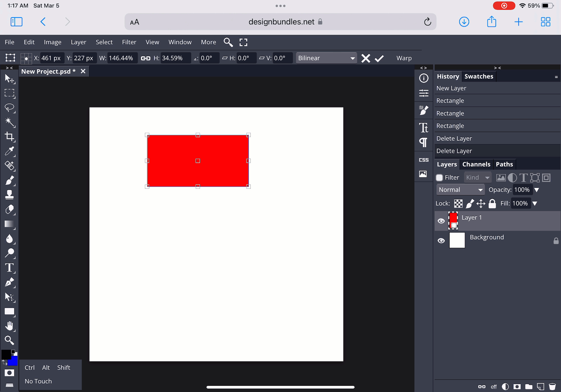Click the blue background color swatch

[x=13, y=362]
